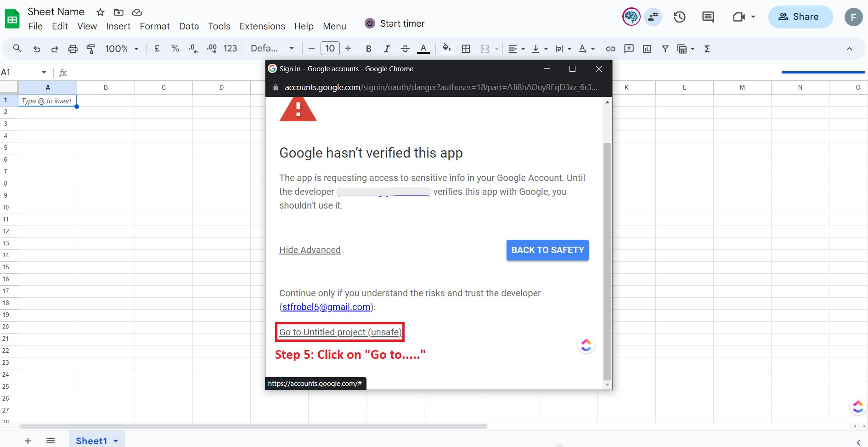Image resolution: width=868 pixels, height=447 pixels.
Task: Add a new sheet with plus
Action: pos(28,441)
